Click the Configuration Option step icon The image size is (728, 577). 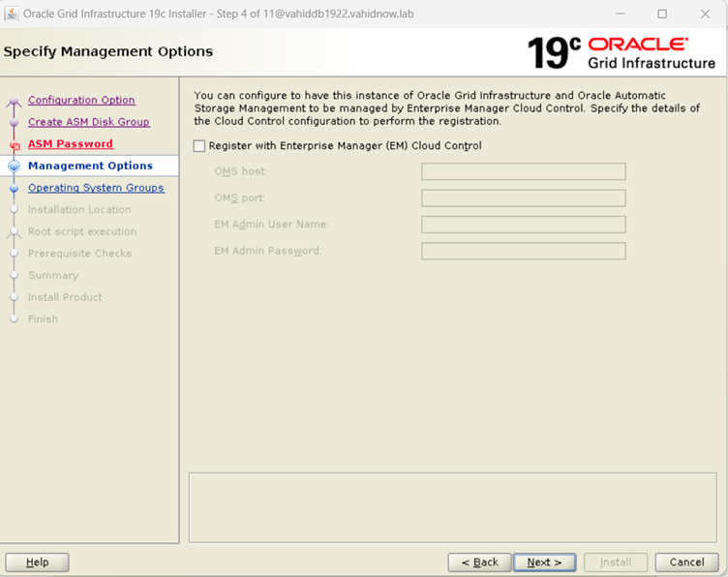pos(14,101)
